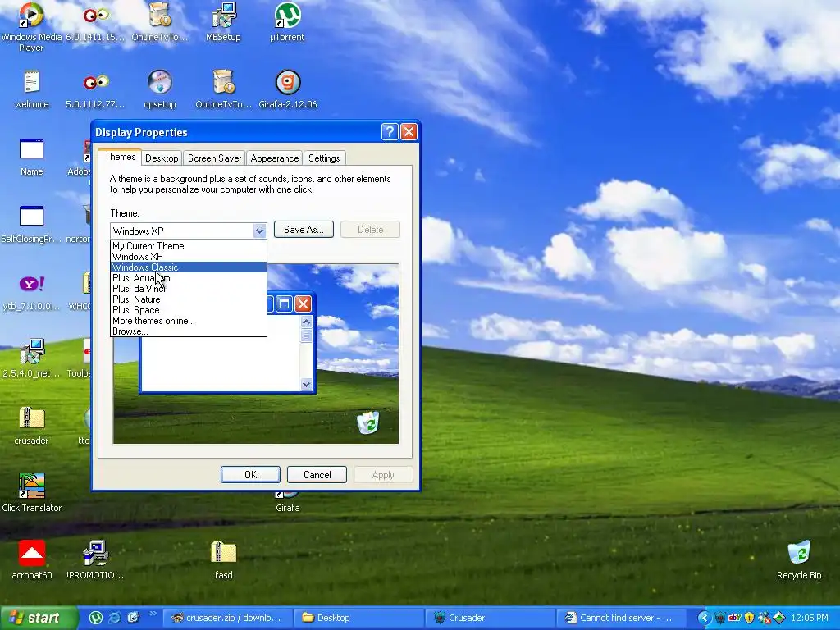This screenshot has width=840, height=630.
Task: Switch to the Screen Saver tab
Action: (214, 158)
